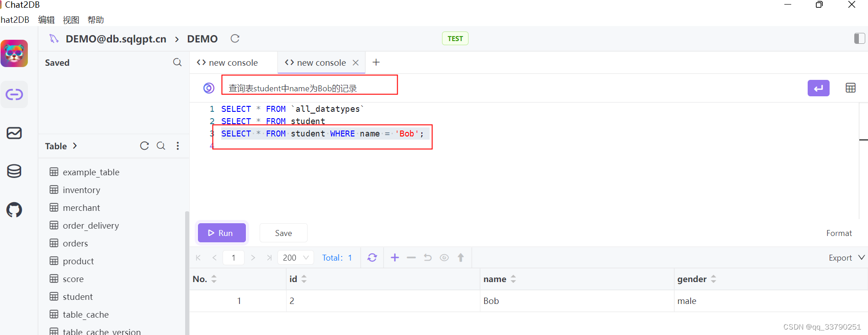
Task: Preview SQL changes with eye icon
Action: (444, 258)
